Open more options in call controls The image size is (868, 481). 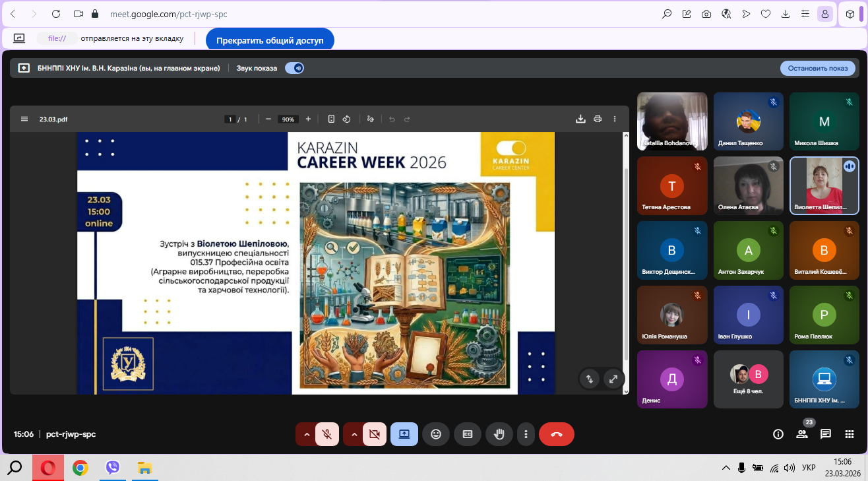[526, 434]
